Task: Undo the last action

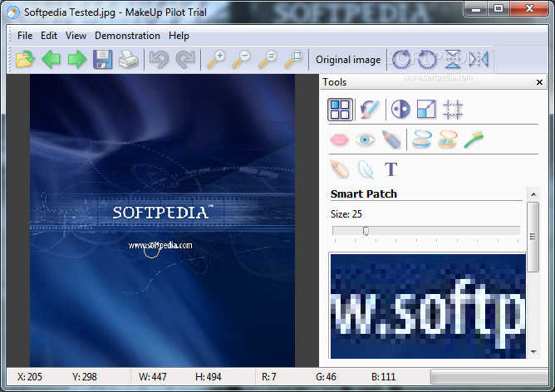Action: 159,59
